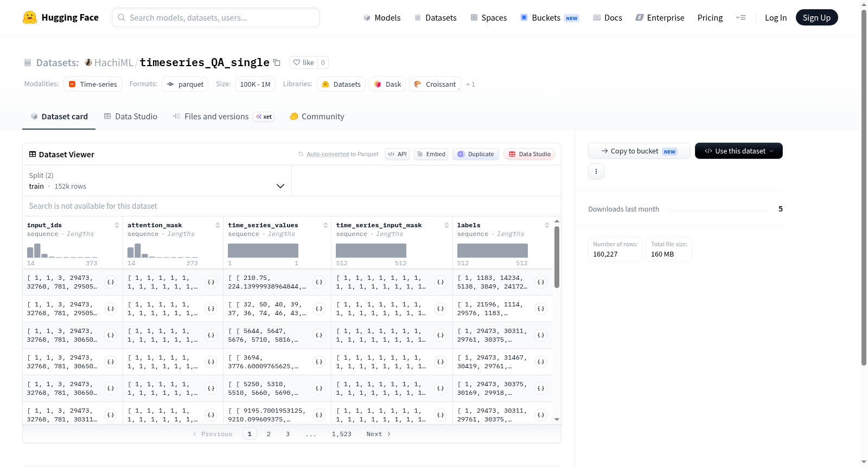Click the page vertical scrollbar
868x467 pixels.
tap(864, 187)
